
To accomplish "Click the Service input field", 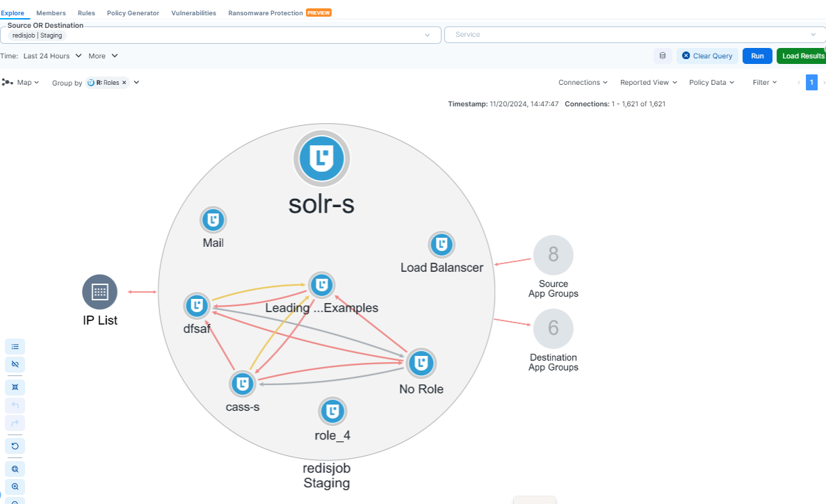I will click(x=626, y=35).
